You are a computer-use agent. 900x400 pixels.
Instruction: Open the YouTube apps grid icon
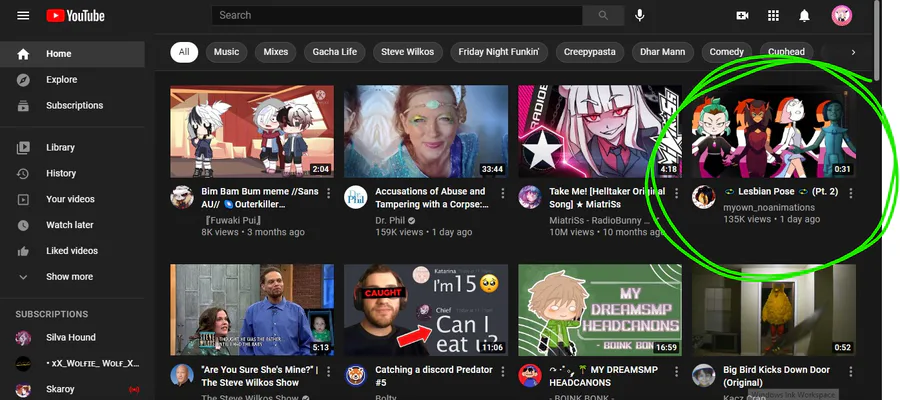pos(773,15)
